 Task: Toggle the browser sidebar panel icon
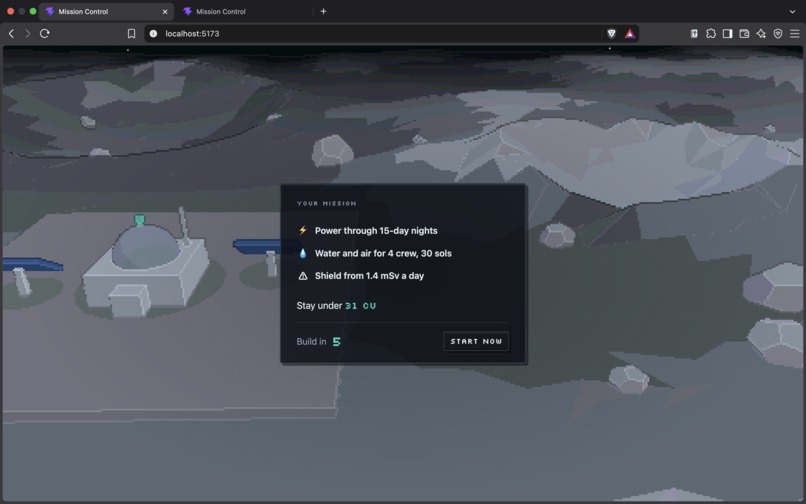tap(727, 33)
